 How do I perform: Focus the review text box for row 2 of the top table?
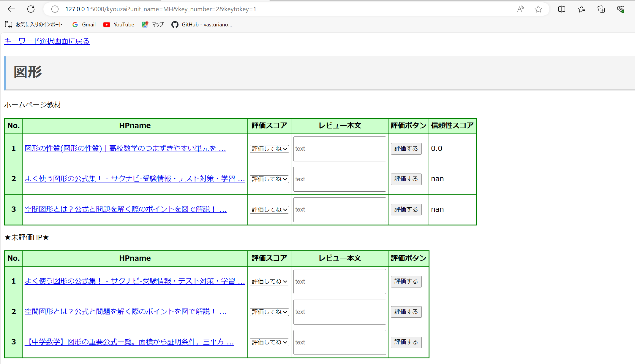click(339, 179)
